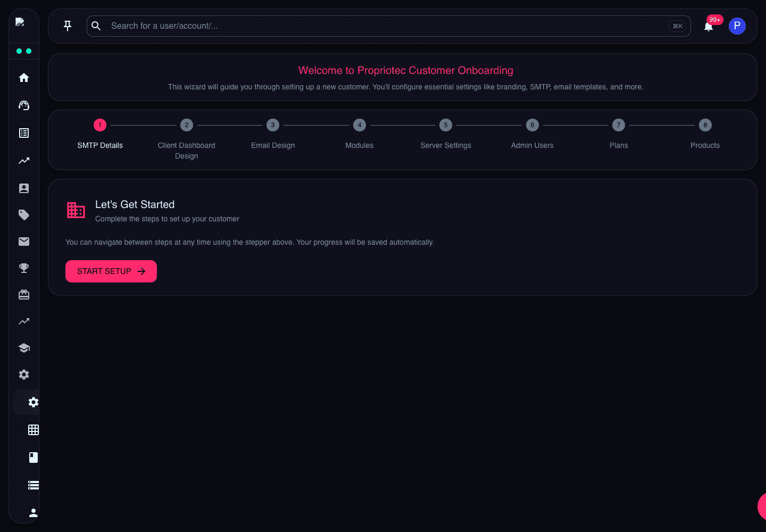Open the trophy sidebar icon
766x532 pixels.
click(x=24, y=268)
